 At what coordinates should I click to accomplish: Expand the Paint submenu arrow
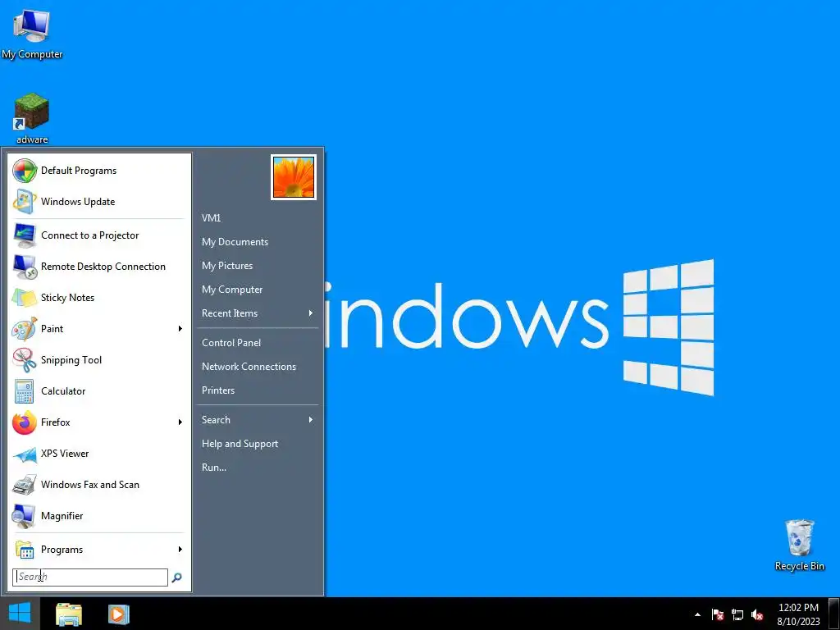(x=180, y=329)
